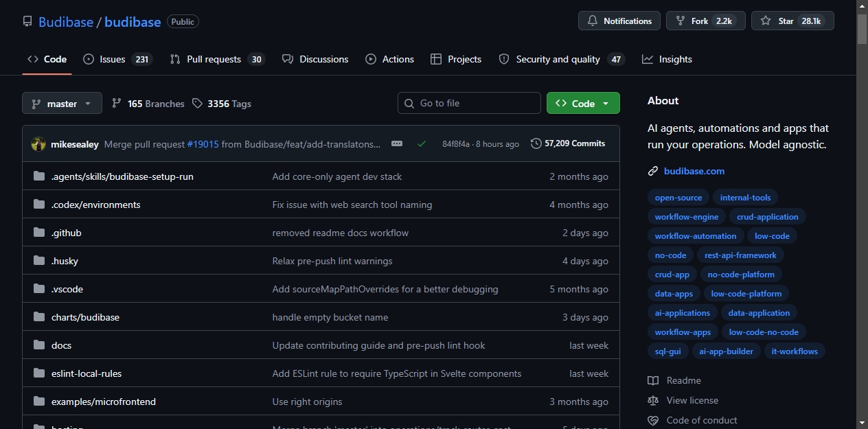Click folder icon for .vscode
This screenshot has width=868, height=429.
(39, 289)
